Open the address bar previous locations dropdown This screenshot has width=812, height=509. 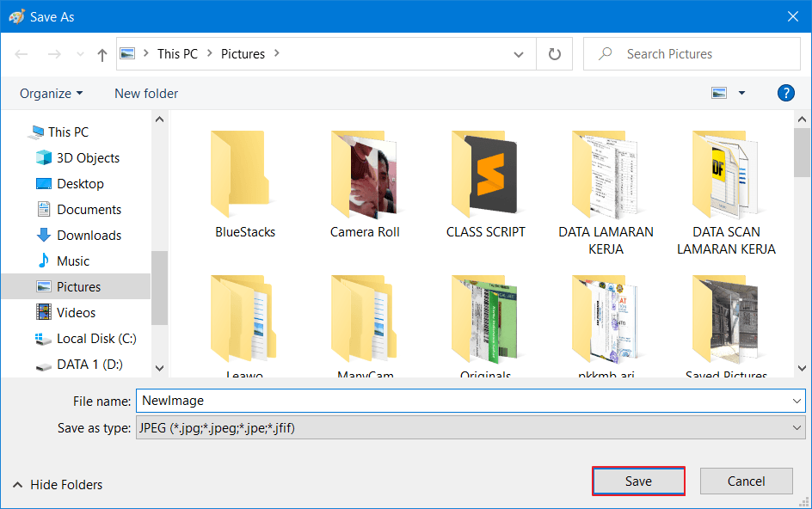pos(519,54)
